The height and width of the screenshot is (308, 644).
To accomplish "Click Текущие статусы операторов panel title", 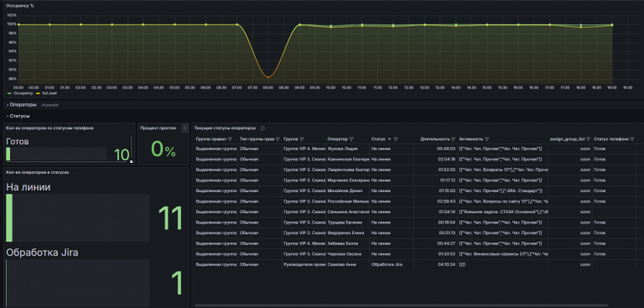I will [225, 128].
